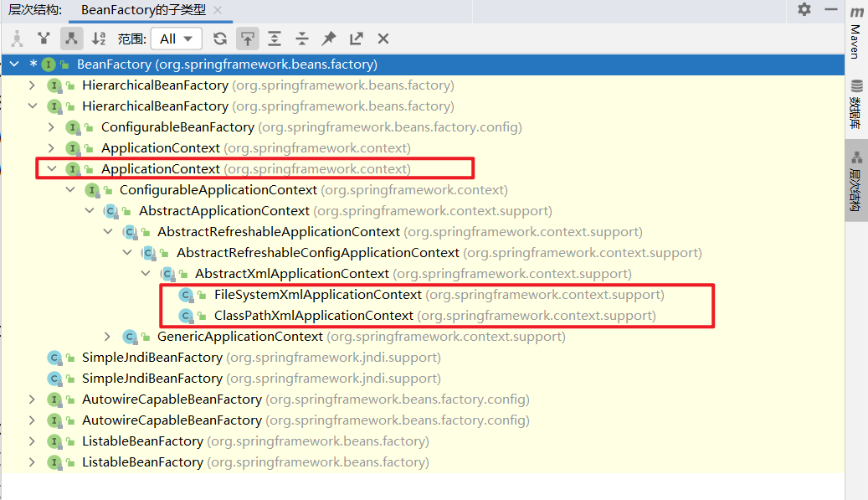Image resolution: width=868 pixels, height=500 pixels.
Task: Open the database tool window from the sidebar
Action: (856, 104)
